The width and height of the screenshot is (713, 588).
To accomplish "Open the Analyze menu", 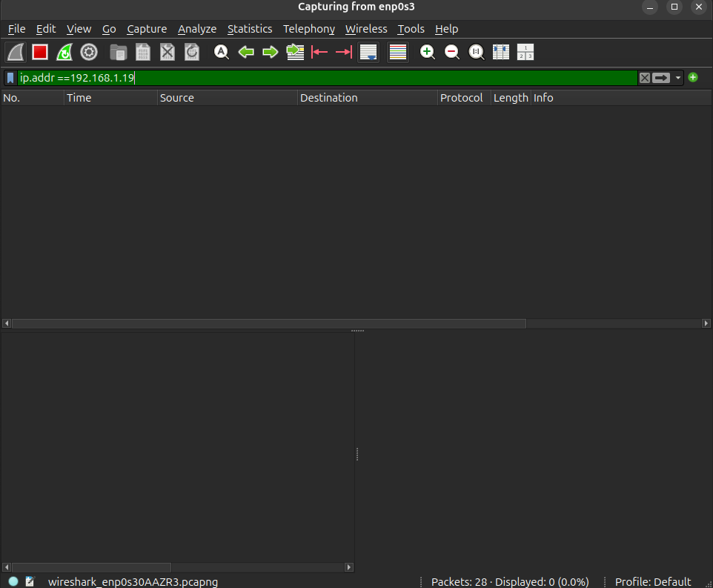I will click(197, 29).
